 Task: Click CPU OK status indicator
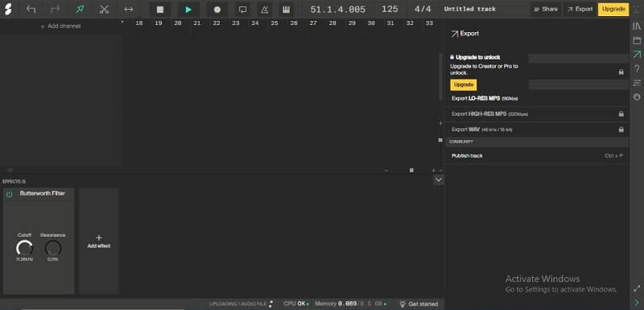(296, 304)
